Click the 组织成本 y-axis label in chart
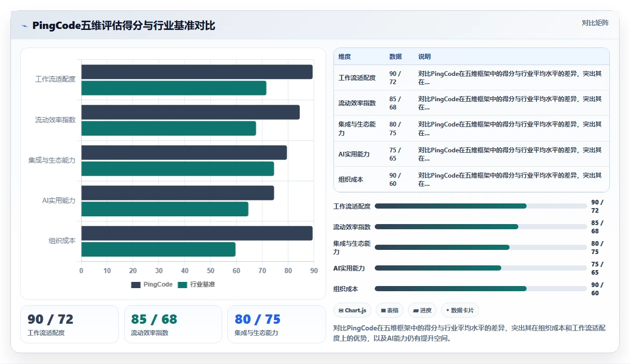This screenshot has height=364, width=630. pos(62,241)
